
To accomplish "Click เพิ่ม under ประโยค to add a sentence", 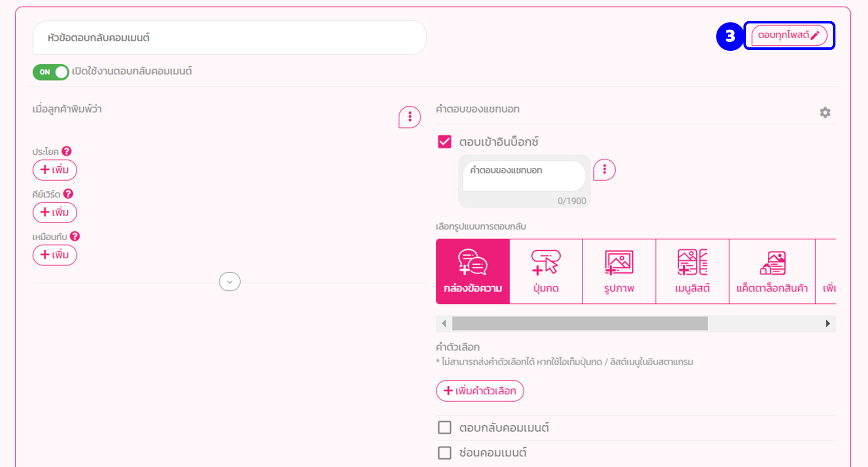I will (x=55, y=170).
